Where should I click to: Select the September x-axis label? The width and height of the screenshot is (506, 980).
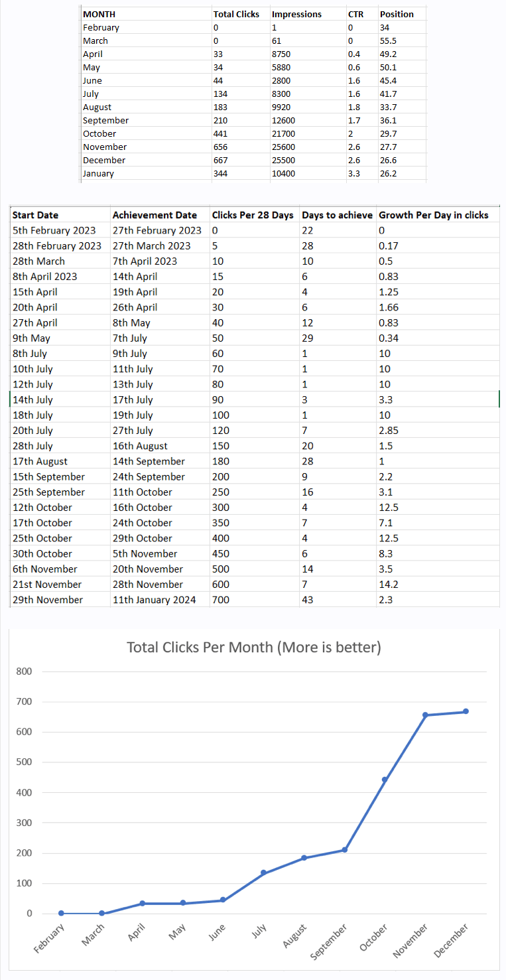[x=330, y=941]
